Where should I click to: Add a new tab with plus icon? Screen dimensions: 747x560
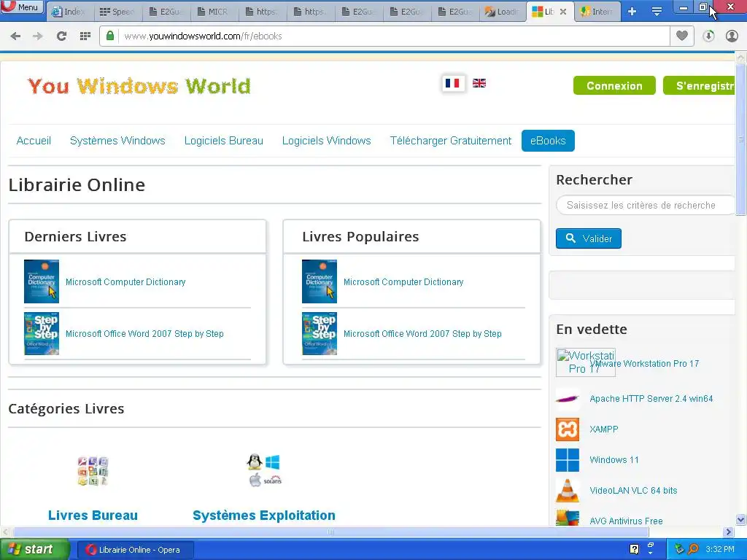pyautogui.click(x=632, y=12)
